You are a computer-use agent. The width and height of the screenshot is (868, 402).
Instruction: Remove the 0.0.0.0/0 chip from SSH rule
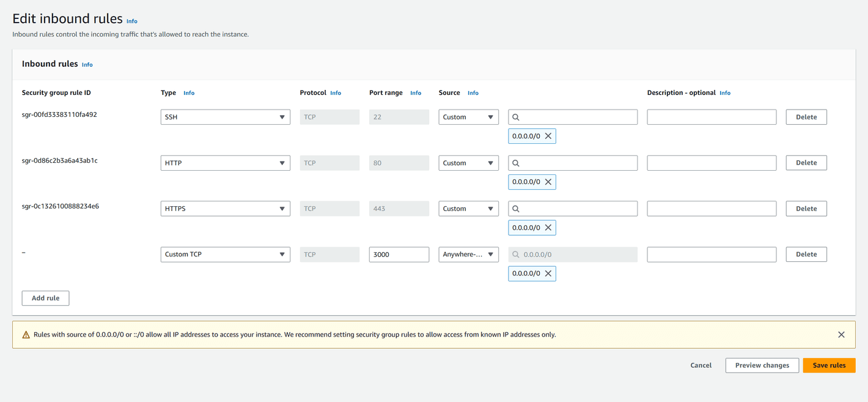coord(548,136)
